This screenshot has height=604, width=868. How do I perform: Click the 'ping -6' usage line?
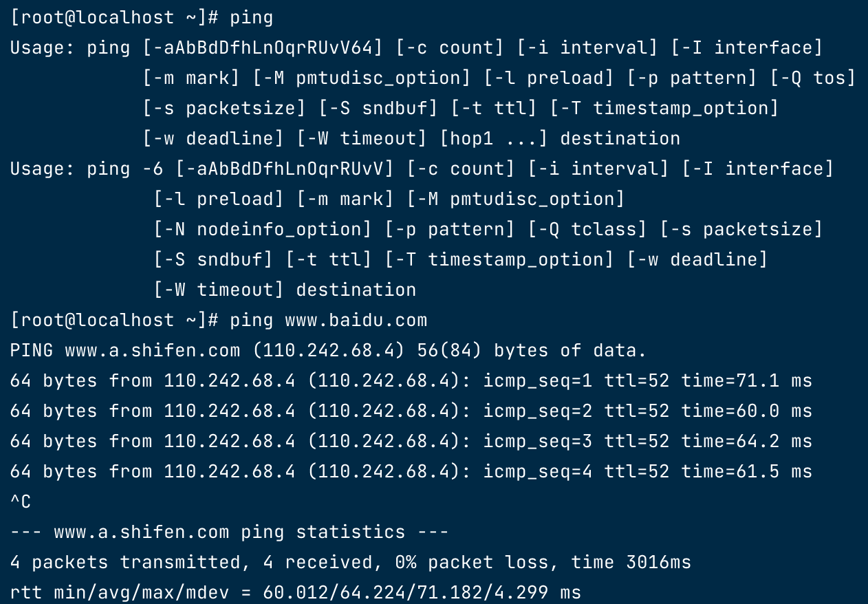click(x=421, y=169)
